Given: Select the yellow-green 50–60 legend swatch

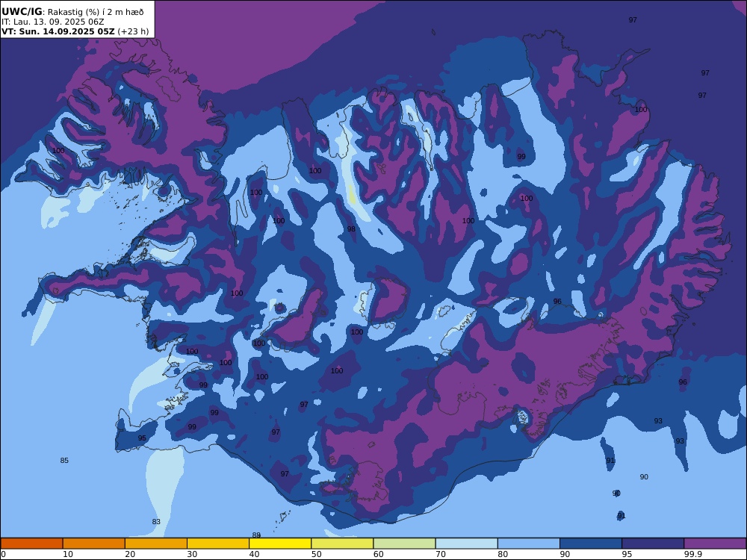Looking at the screenshot, I should click(x=343, y=544).
